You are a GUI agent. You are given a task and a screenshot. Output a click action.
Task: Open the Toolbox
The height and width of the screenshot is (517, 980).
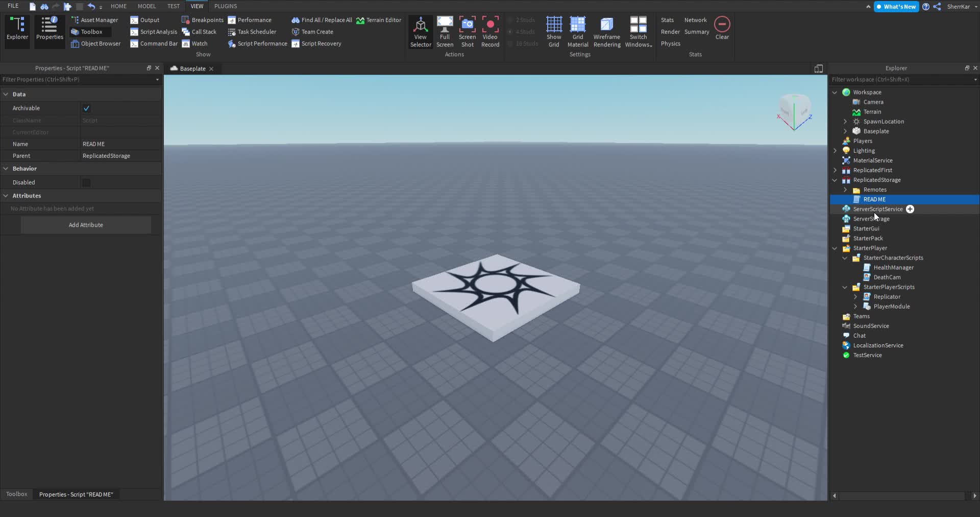[x=91, y=32]
